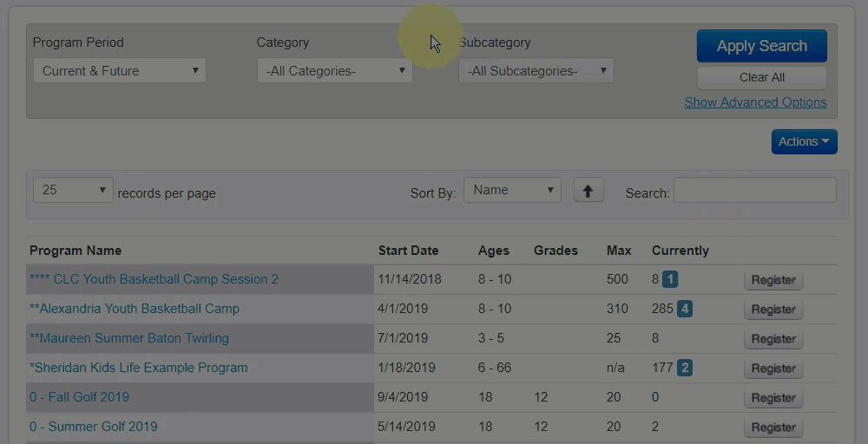Click badge 2 on Sheridan Kids Life row
This screenshot has height=444, width=868.
click(x=685, y=368)
